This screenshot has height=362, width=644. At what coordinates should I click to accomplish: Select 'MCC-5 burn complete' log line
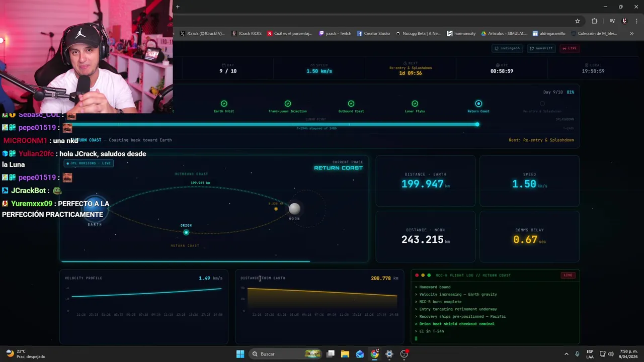[x=438, y=302]
